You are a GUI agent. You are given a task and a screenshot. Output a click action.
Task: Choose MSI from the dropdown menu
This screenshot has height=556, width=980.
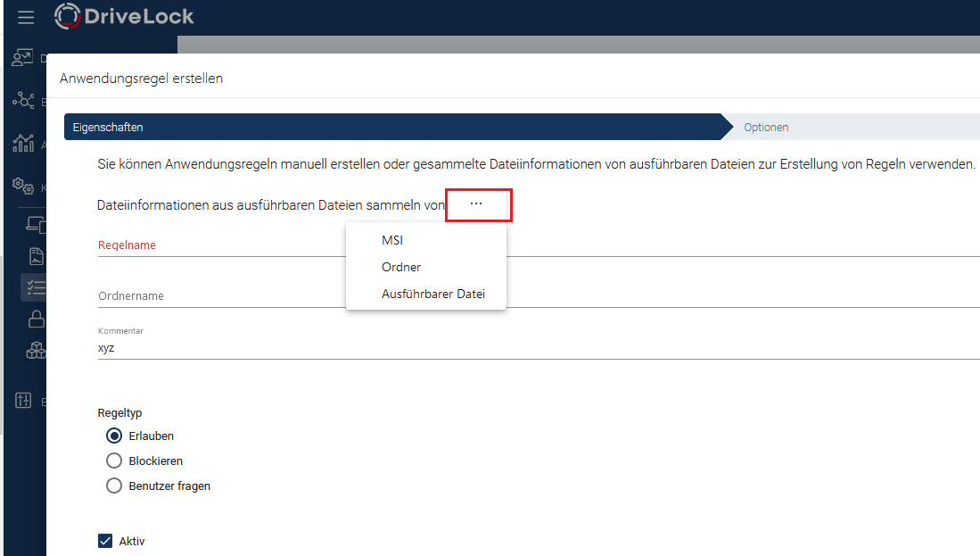(x=392, y=240)
